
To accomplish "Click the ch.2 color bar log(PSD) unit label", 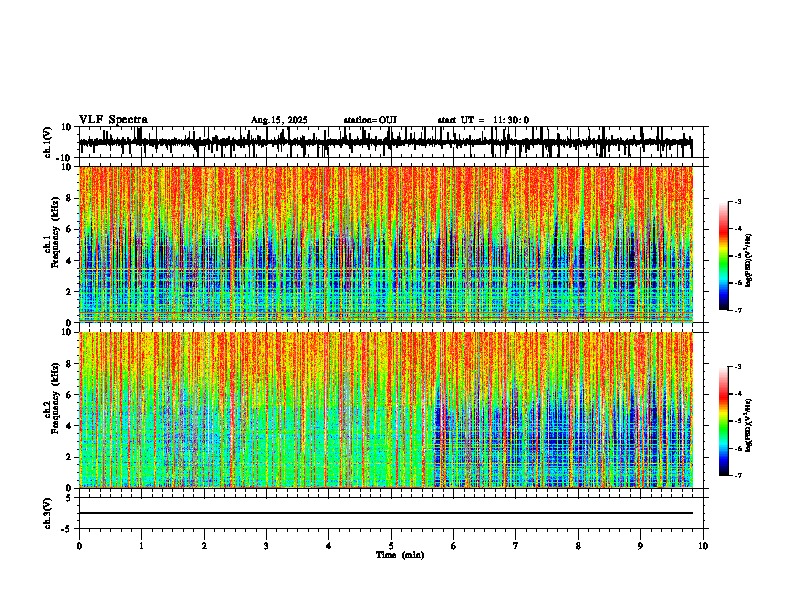I will pyautogui.click(x=748, y=425).
